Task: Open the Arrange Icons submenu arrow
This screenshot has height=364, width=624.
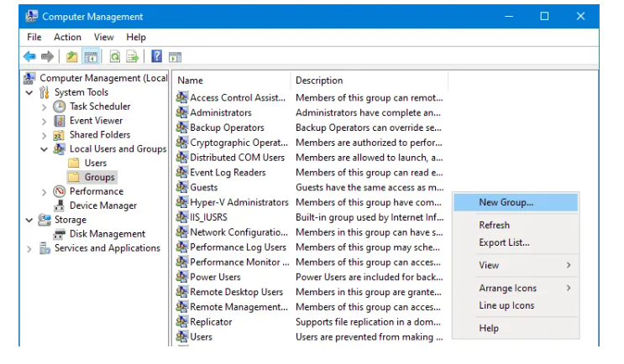Action: 569,289
